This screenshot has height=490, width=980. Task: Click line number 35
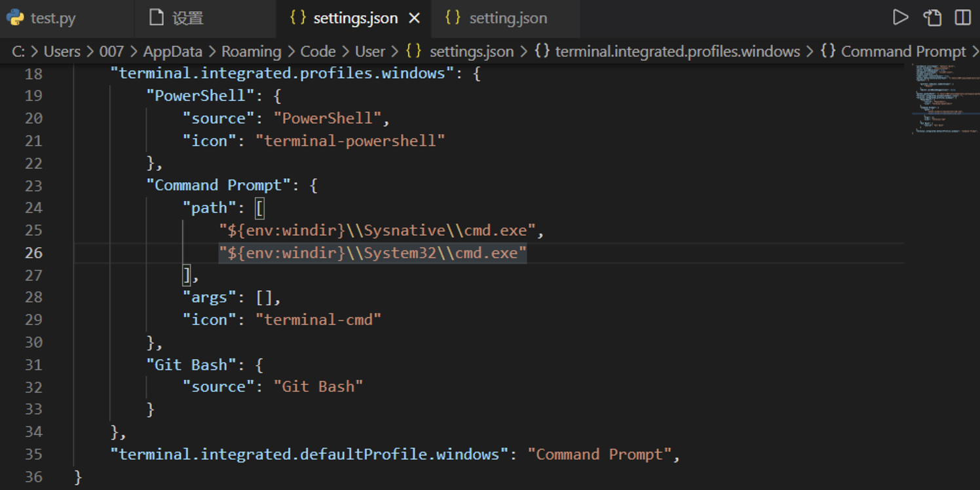coord(33,454)
